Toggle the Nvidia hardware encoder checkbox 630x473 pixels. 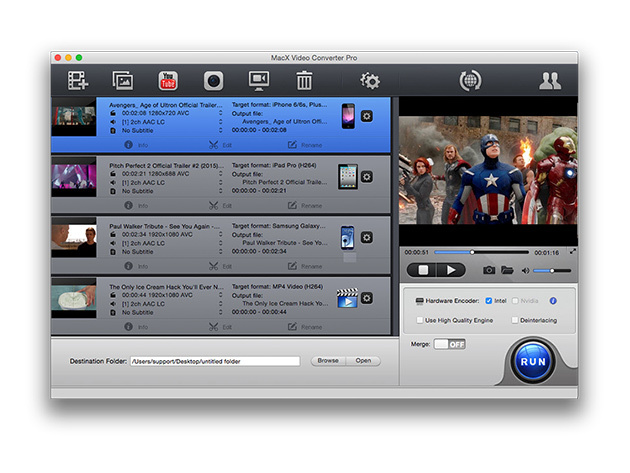(515, 301)
